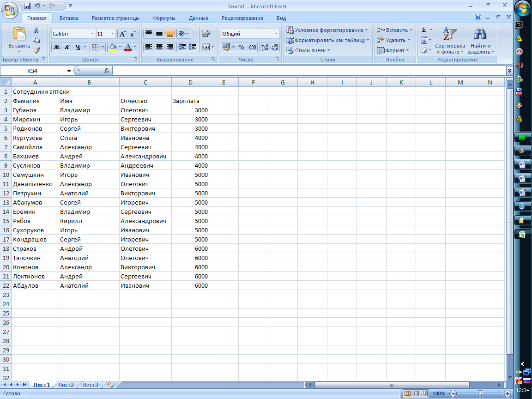Align text to middle vertically
The width and height of the screenshot is (532, 399).
click(159, 34)
